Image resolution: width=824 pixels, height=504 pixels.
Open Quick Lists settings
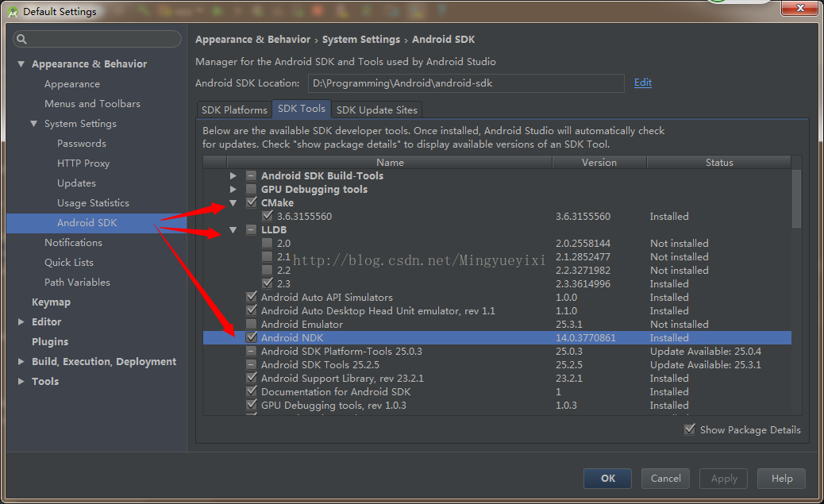(69, 263)
